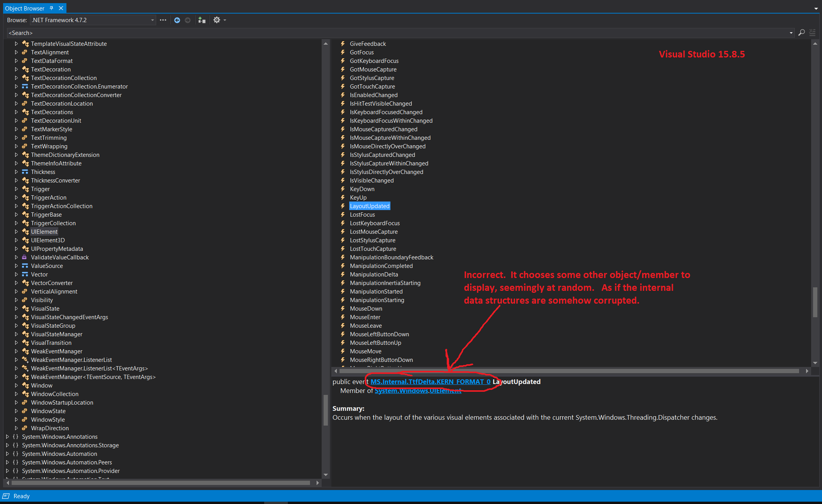822x504 pixels.
Task: Click Edit Custom Component Set ellipsis
Action: pyautogui.click(x=163, y=20)
